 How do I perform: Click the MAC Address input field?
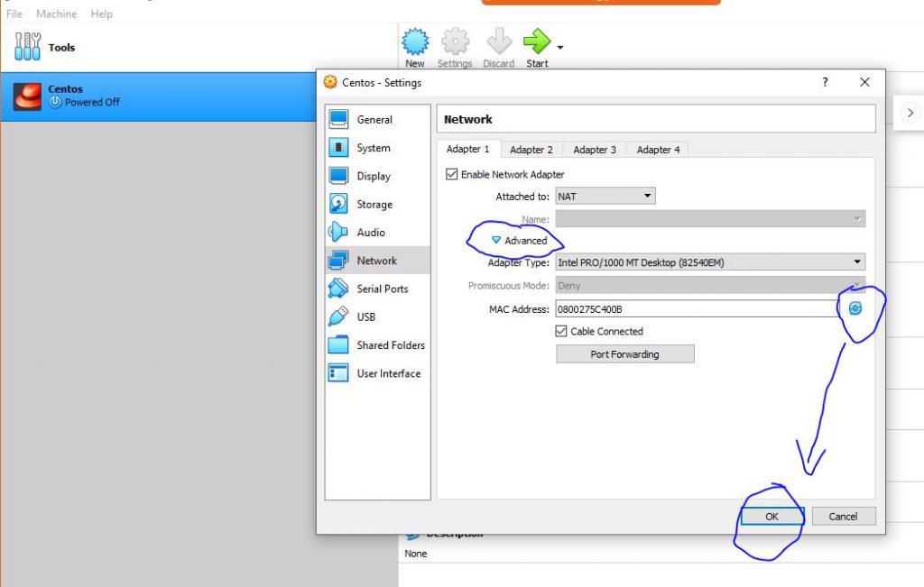coord(697,309)
